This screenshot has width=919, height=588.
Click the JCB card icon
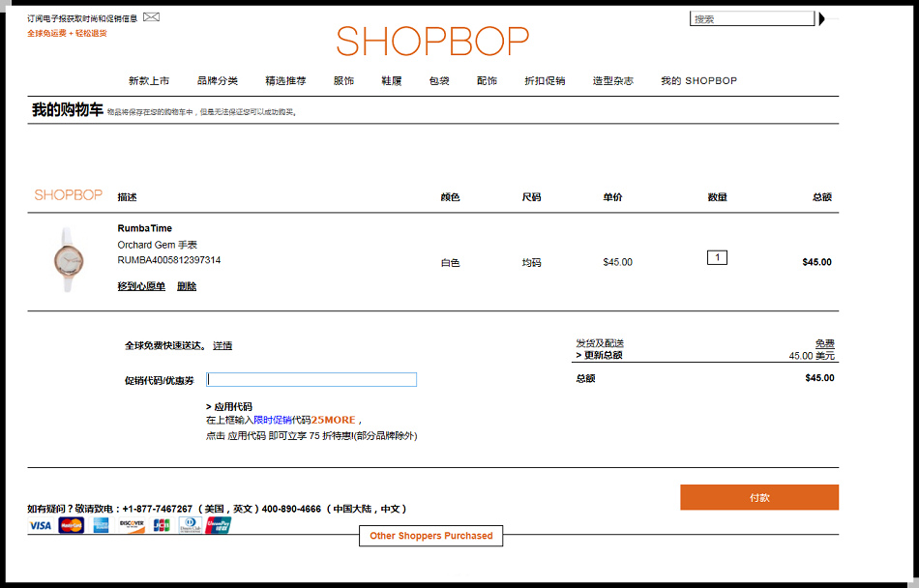click(x=162, y=525)
